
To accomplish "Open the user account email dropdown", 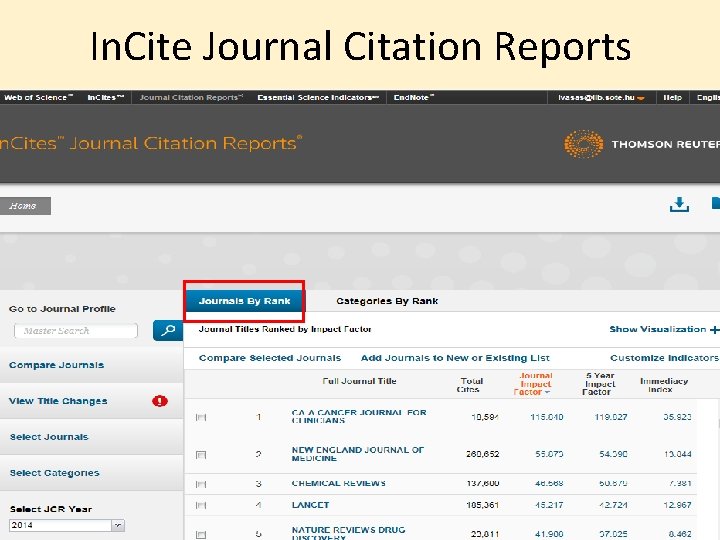I will (601, 97).
